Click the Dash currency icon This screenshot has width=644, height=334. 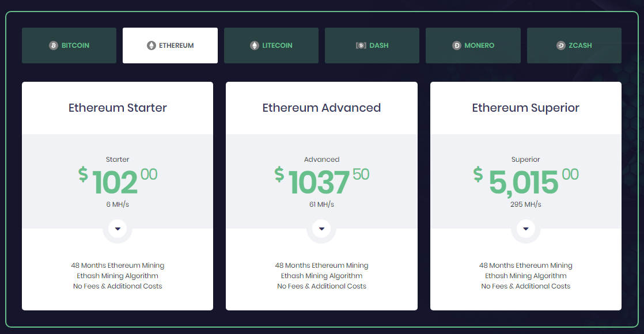tap(361, 45)
